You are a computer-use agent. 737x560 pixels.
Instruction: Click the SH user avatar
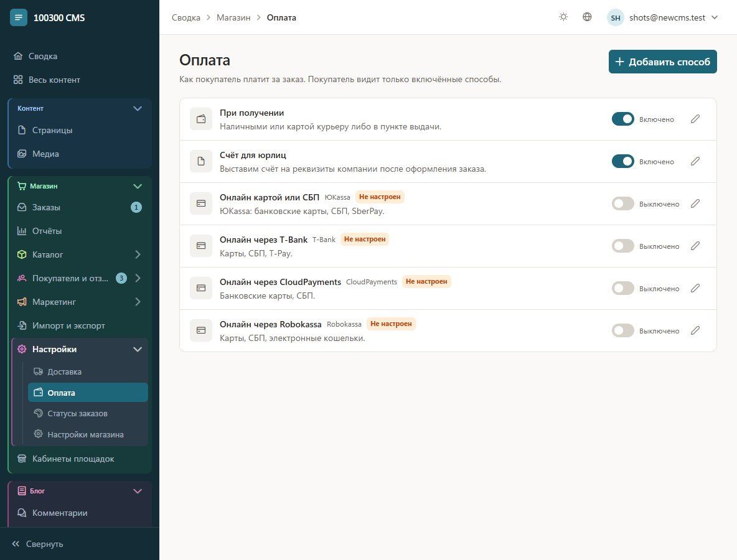point(615,18)
